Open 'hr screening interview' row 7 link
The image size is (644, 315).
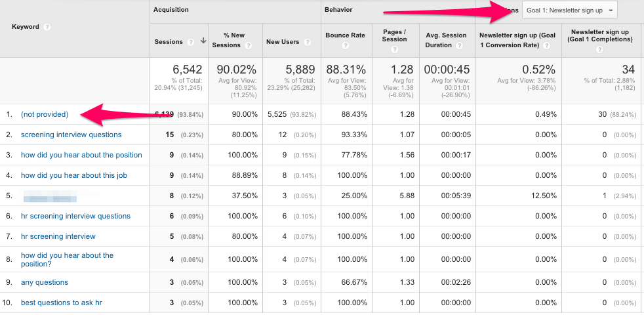click(x=58, y=236)
